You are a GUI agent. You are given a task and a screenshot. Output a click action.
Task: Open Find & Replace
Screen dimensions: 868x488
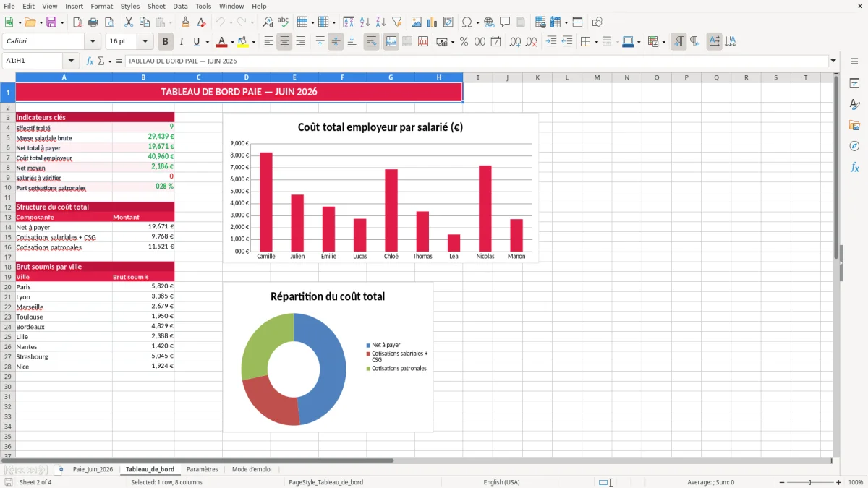268,22
